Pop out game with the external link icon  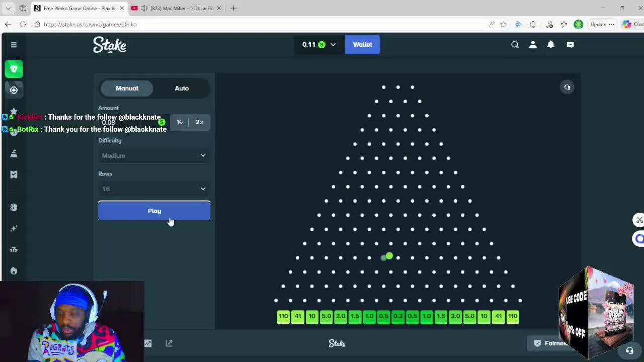pyautogui.click(x=169, y=343)
